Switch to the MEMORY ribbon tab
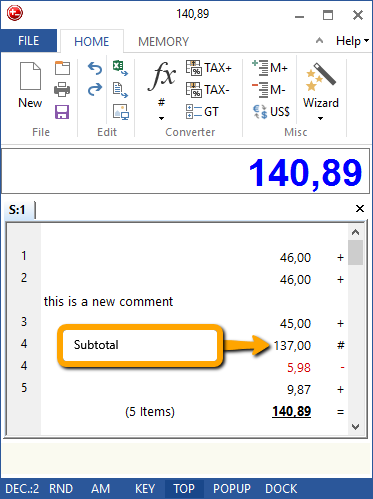Screen dimensions: 373x499 (x=163, y=42)
